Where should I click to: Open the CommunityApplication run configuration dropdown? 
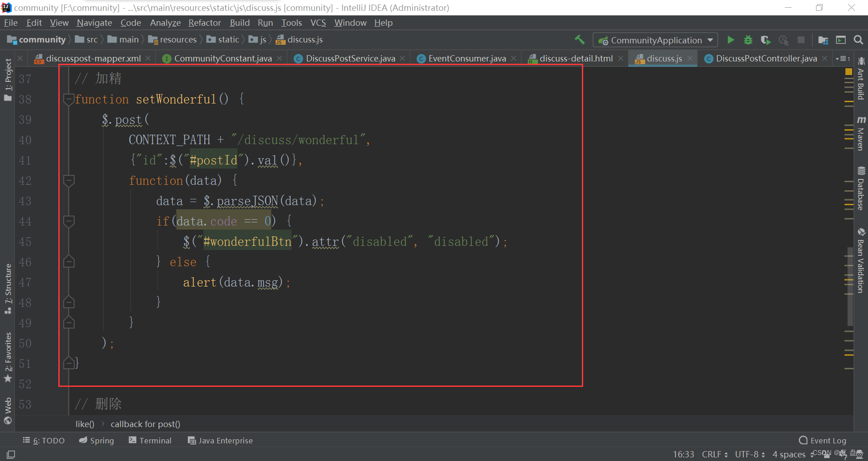(655, 40)
